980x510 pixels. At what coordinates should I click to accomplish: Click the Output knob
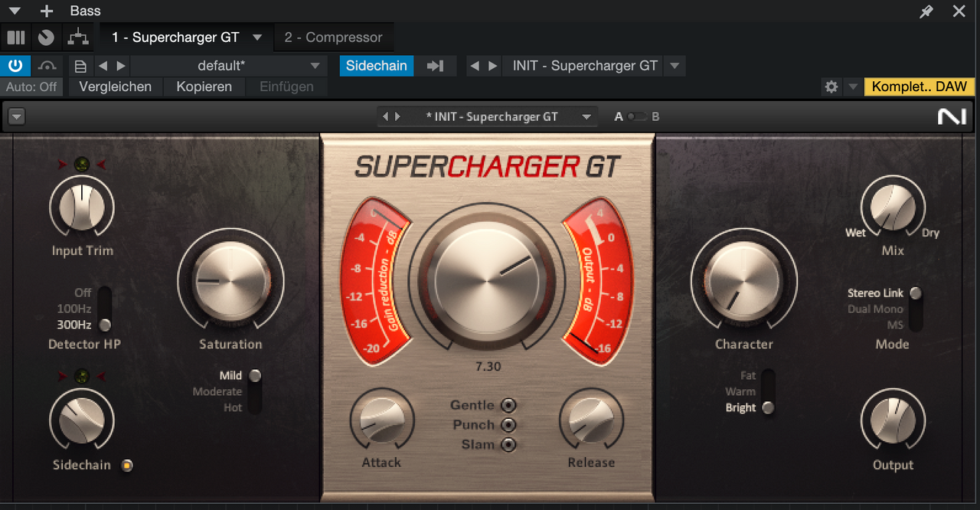(893, 420)
